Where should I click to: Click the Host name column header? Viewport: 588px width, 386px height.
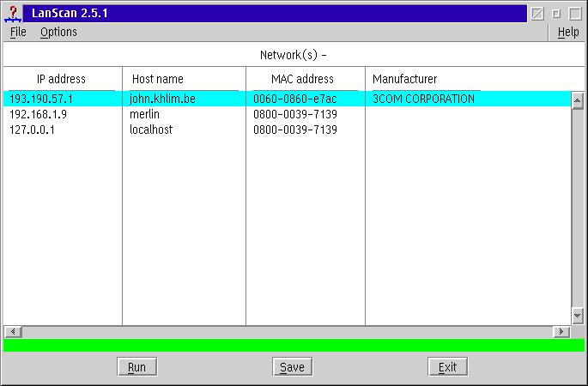click(x=157, y=79)
